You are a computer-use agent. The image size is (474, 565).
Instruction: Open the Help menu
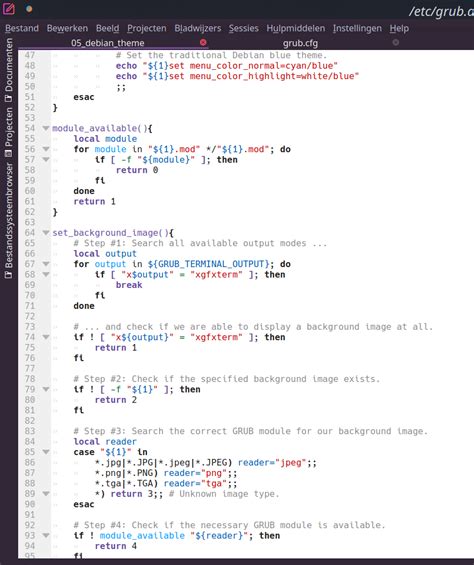click(x=399, y=28)
